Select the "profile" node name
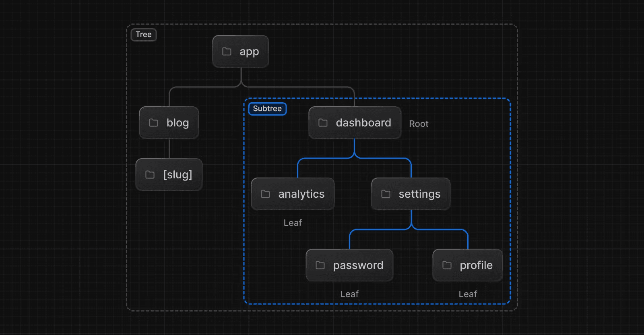 coord(476,265)
